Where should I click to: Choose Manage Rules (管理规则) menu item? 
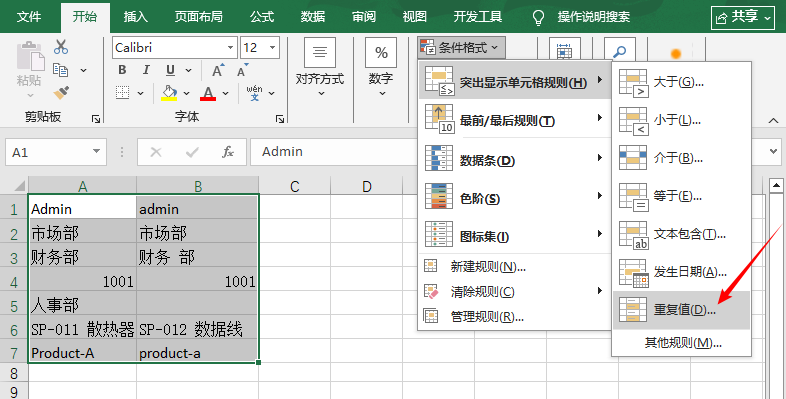[514, 317]
